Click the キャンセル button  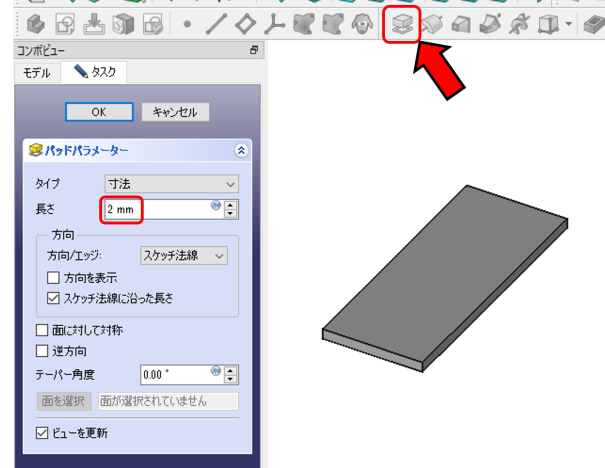pyautogui.click(x=175, y=112)
